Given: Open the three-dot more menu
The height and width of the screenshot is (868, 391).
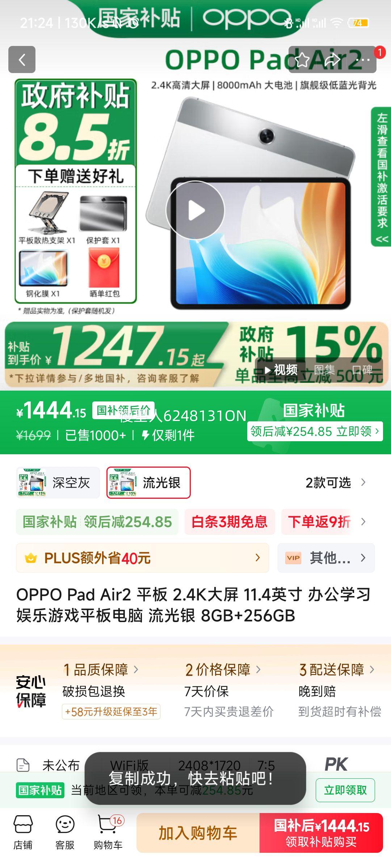Looking at the screenshot, I should (x=363, y=60).
